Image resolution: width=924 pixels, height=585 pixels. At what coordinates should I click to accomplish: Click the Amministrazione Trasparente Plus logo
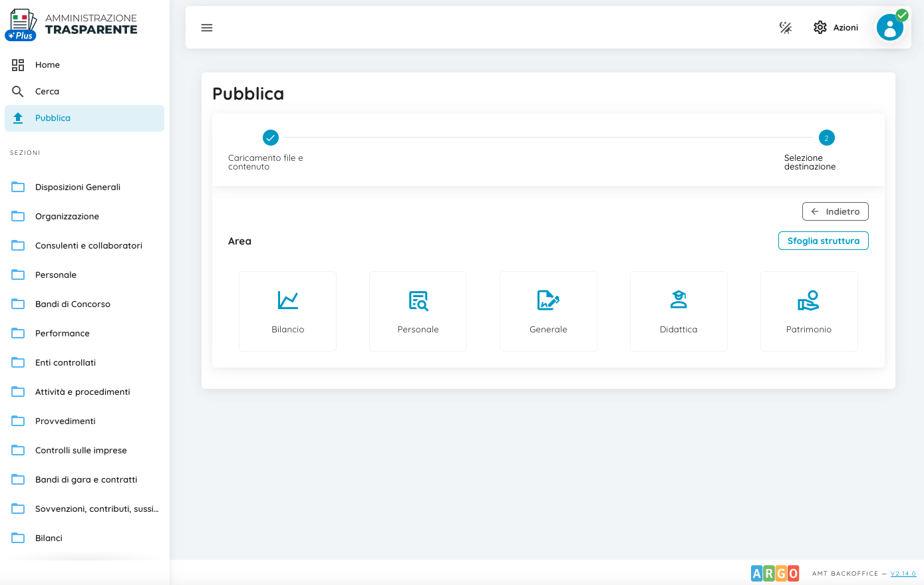(x=71, y=25)
